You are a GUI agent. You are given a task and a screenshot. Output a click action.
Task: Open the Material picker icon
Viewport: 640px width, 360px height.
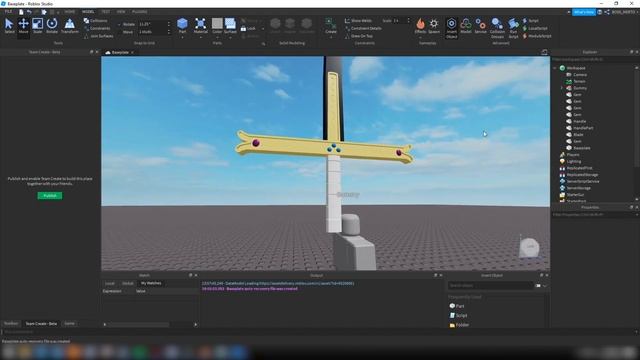(x=200, y=24)
